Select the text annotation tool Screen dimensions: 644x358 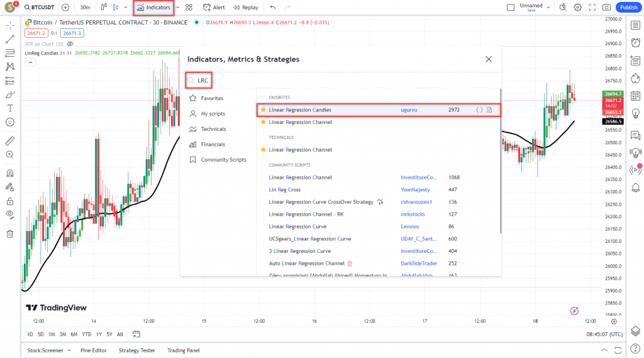tap(10, 108)
